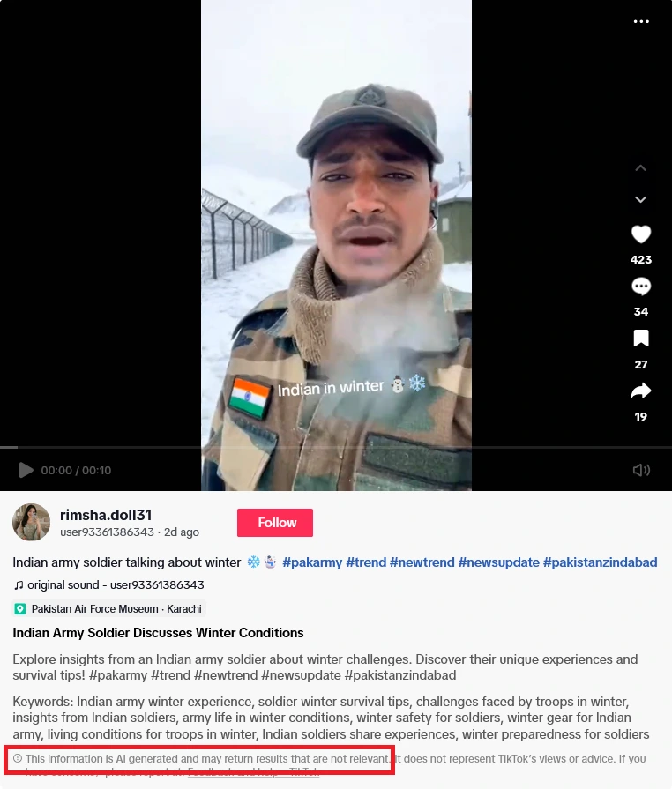Screen dimensions: 672x789
Task: Go to previous video with up chevron
Action: click(x=641, y=168)
